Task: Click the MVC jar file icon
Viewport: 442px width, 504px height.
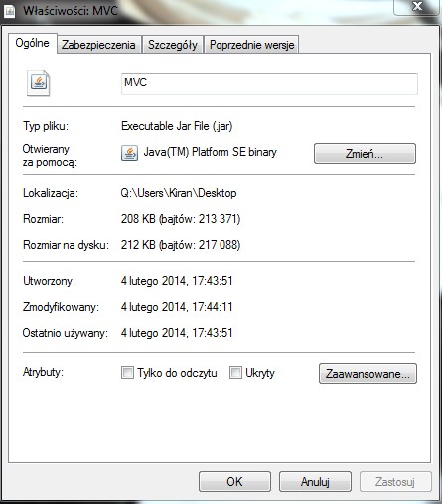Action: pos(39,83)
